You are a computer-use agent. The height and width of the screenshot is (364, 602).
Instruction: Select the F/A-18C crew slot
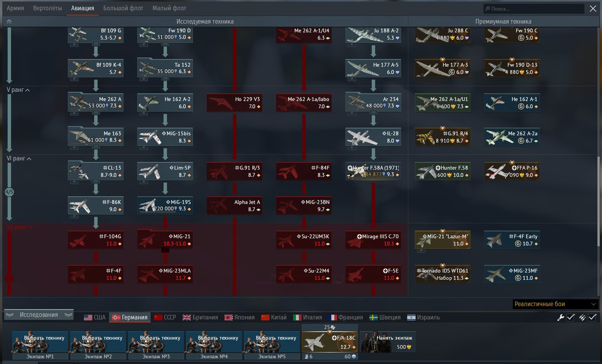(x=330, y=342)
